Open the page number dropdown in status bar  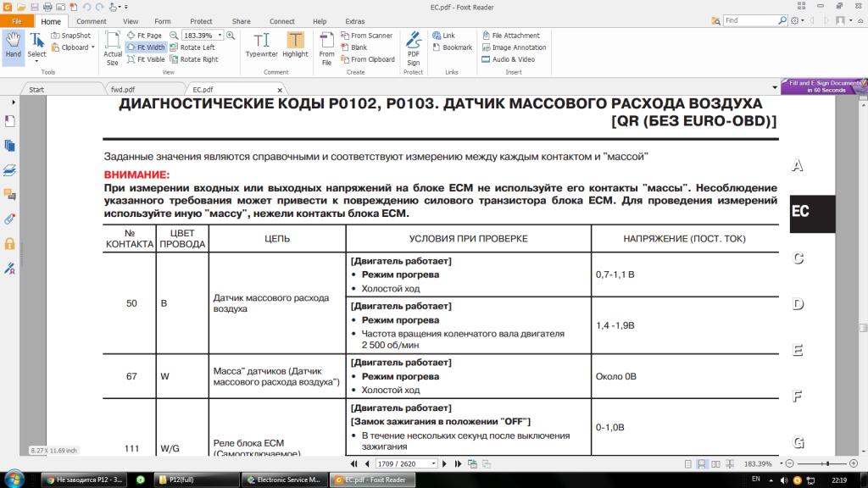pos(433,463)
